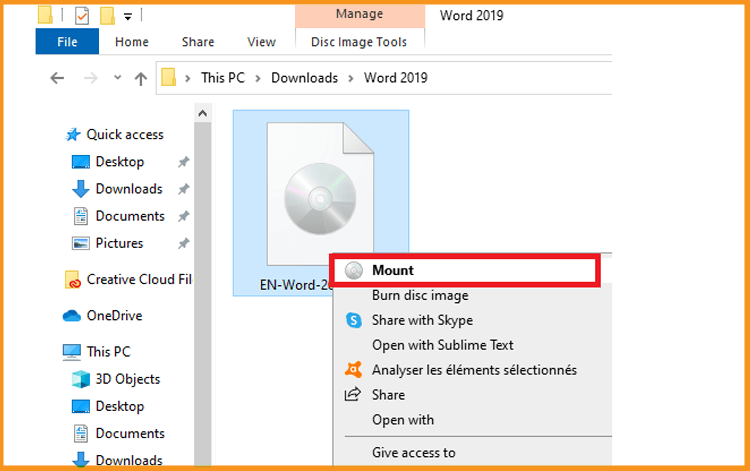Click the Avast icon beside Analyser entry

[353, 369]
